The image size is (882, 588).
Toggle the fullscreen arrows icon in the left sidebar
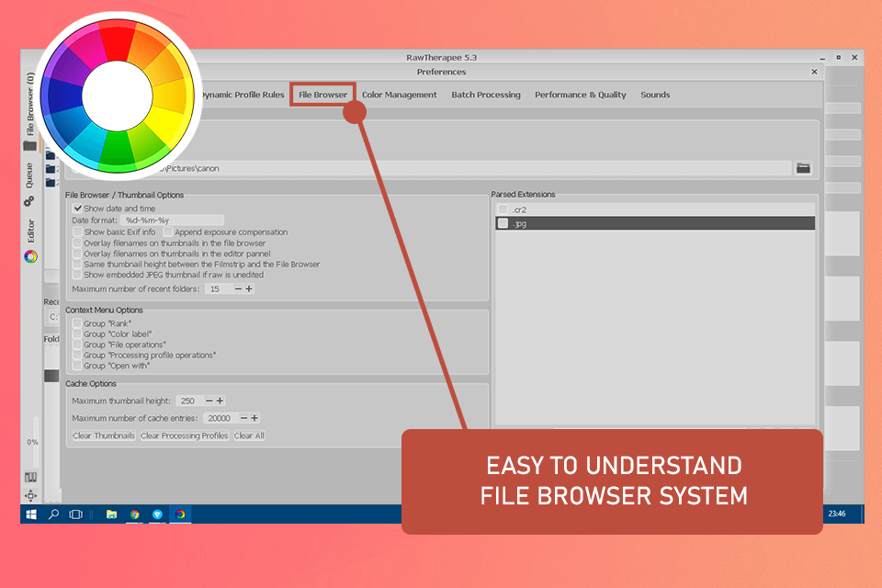click(30, 496)
